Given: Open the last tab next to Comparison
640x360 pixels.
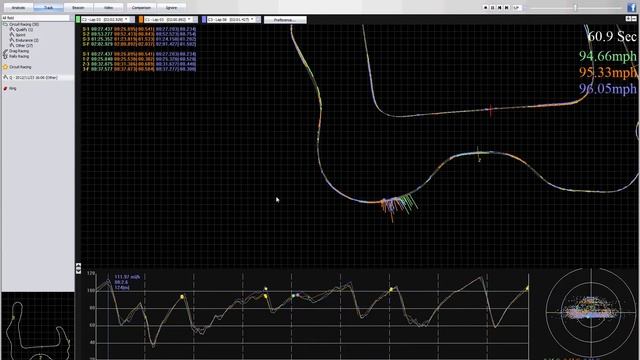Looking at the screenshot, I should (x=171, y=7).
